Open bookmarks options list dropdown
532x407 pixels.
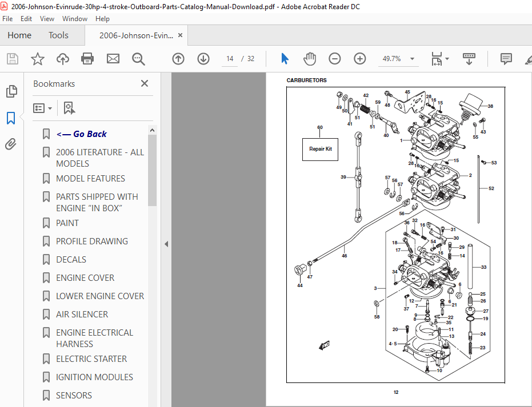(42, 108)
